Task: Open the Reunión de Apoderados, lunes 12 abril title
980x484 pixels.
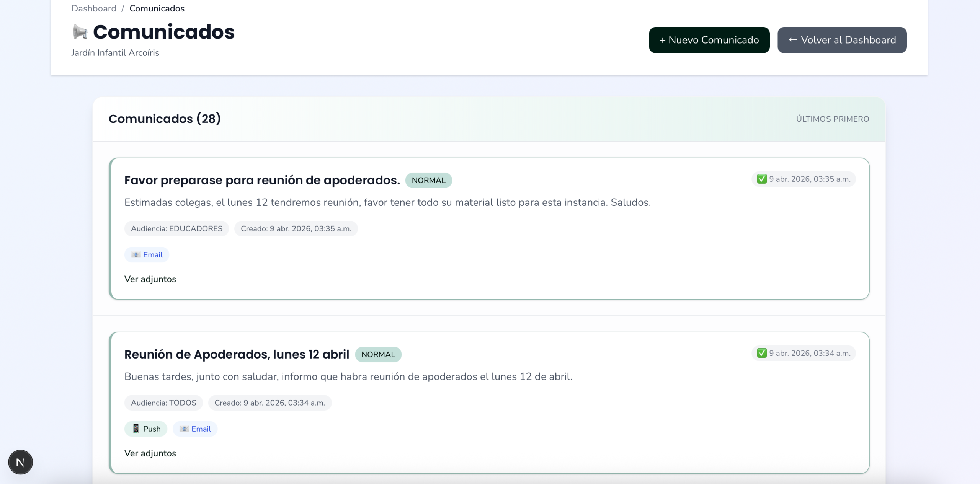Action: [x=237, y=354]
